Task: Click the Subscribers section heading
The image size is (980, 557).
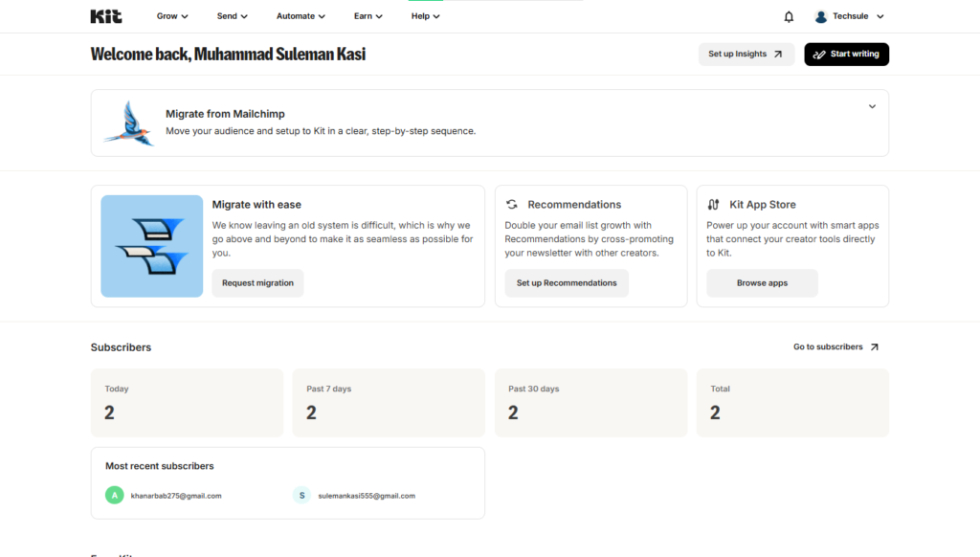Action: (x=121, y=347)
